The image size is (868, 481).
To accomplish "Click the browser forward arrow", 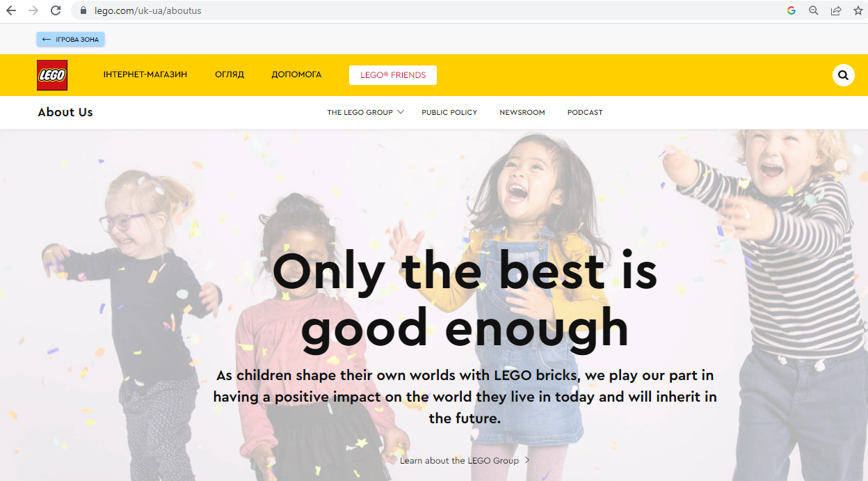I will pos(33,10).
